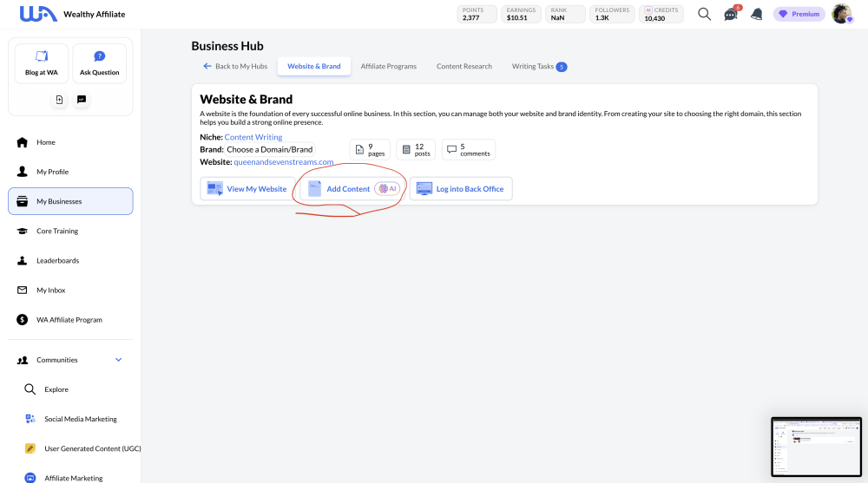The width and height of the screenshot is (868, 483).
Task: Click the Social Media Marketing icon
Action: click(x=30, y=419)
